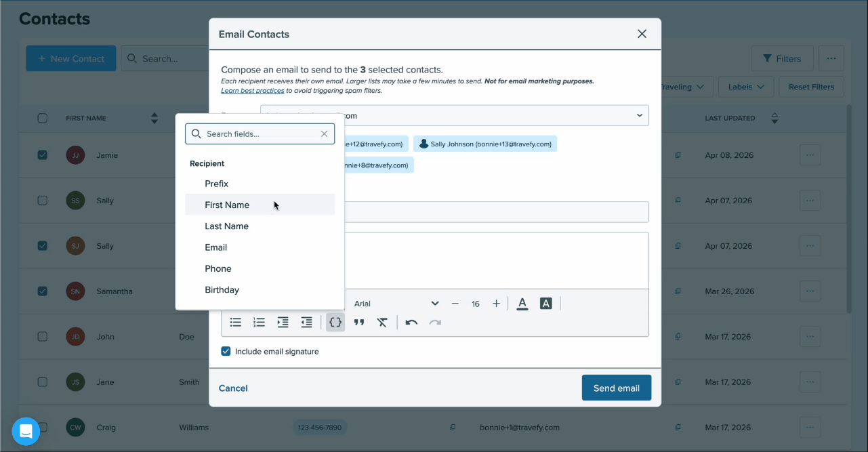868x452 pixels.
Task: Decrease font size with minus button
Action: click(455, 304)
